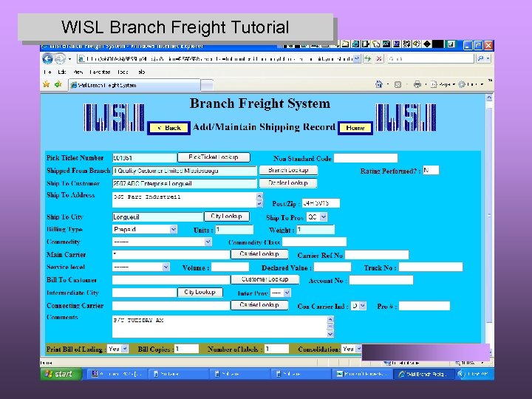The height and width of the screenshot is (399, 532).
Task: Click City Lookup beside Intermediate City
Action: point(199,292)
